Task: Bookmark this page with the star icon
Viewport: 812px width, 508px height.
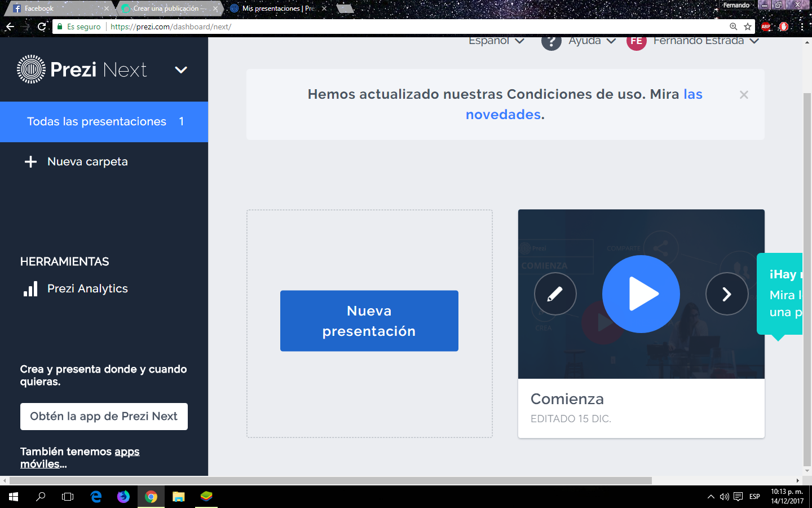Action: click(x=748, y=27)
